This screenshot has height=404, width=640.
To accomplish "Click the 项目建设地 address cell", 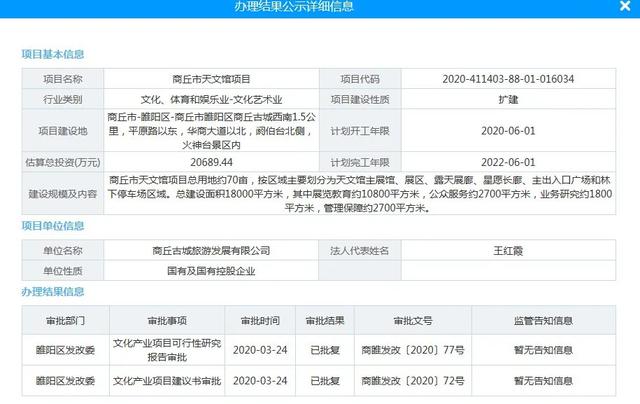I will click(211, 131).
